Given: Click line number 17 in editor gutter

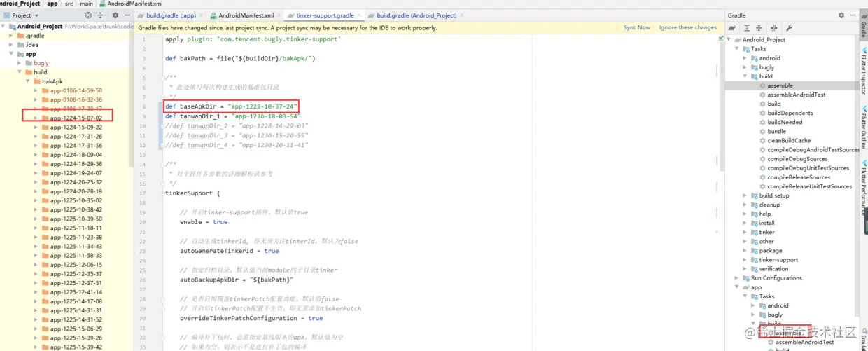Looking at the screenshot, I should [x=143, y=193].
